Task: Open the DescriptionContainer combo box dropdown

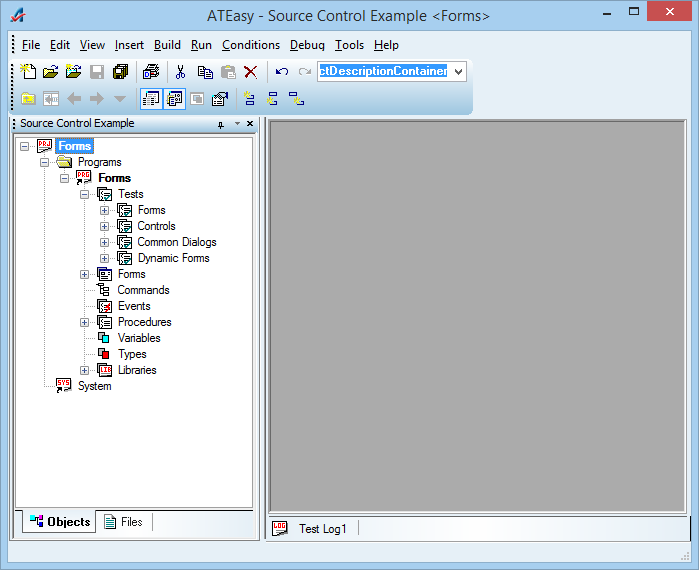Action: point(458,72)
